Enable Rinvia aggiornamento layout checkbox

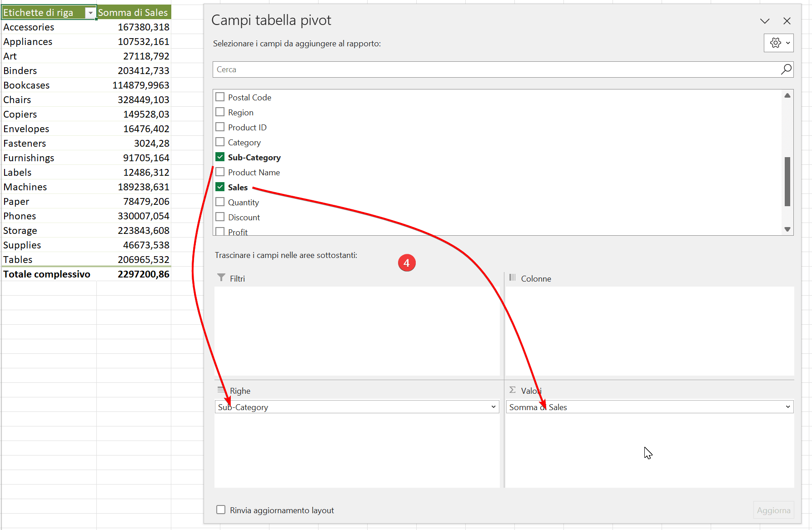tap(221, 510)
